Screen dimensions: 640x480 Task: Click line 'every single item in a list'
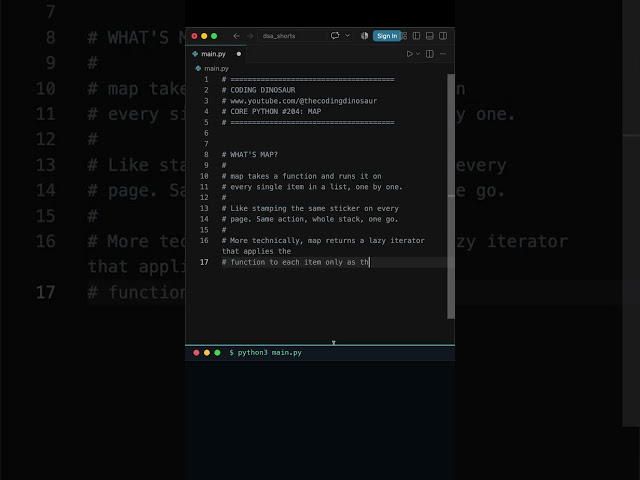[x=312, y=187]
